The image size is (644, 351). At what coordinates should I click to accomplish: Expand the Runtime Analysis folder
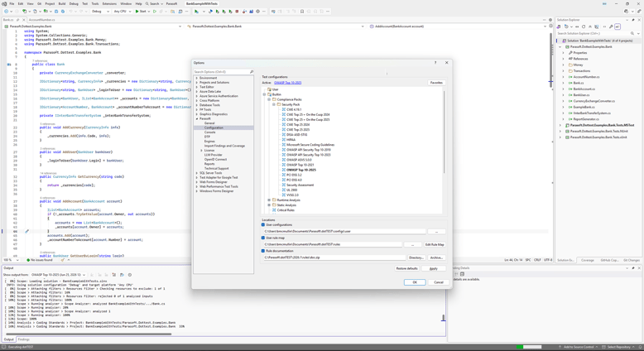[x=269, y=200]
